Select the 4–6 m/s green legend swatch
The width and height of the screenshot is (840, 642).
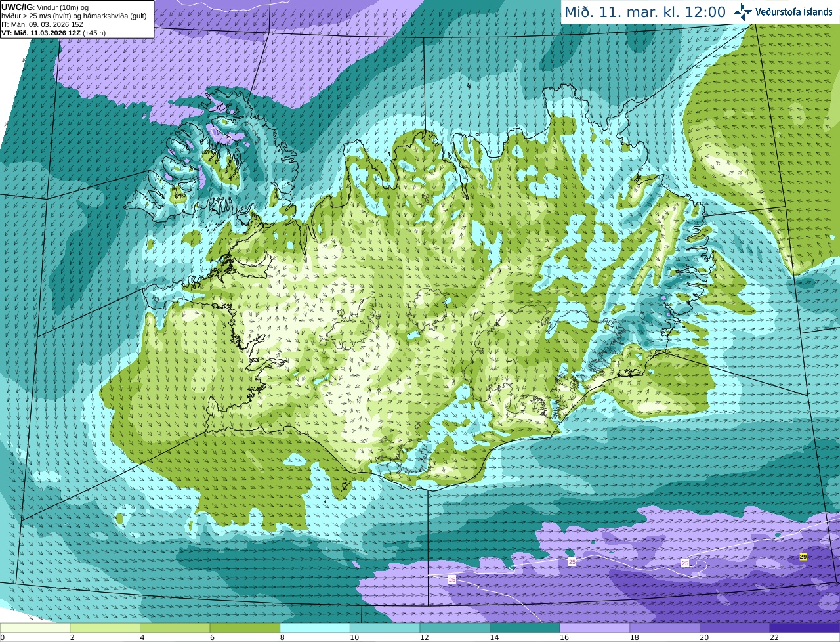[x=175, y=628]
